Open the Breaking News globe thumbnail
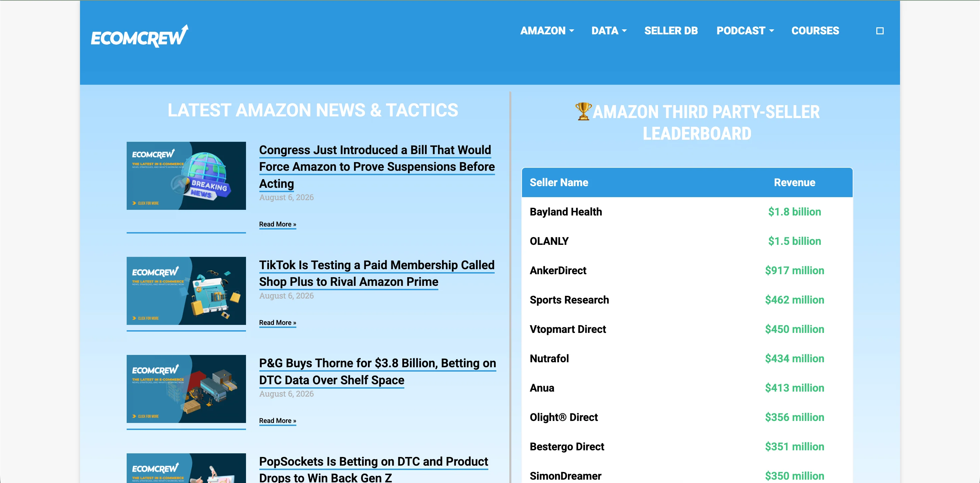This screenshot has height=483, width=980. pyautogui.click(x=186, y=176)
